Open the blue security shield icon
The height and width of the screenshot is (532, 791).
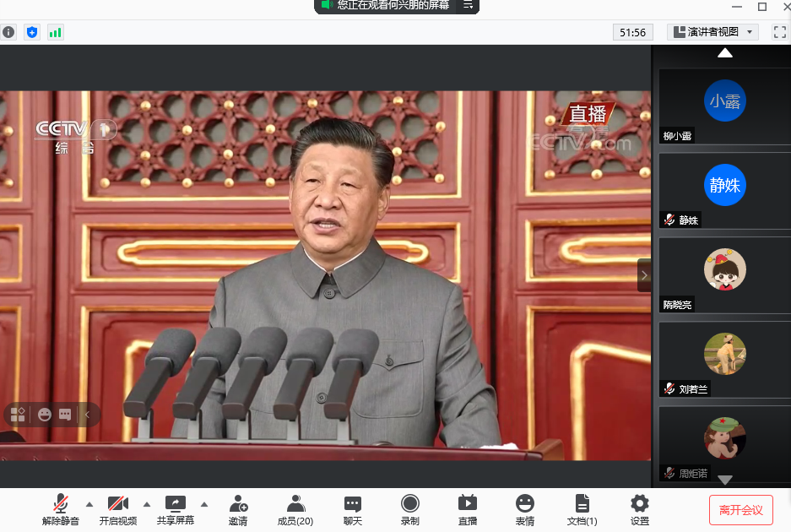point(32,32)
